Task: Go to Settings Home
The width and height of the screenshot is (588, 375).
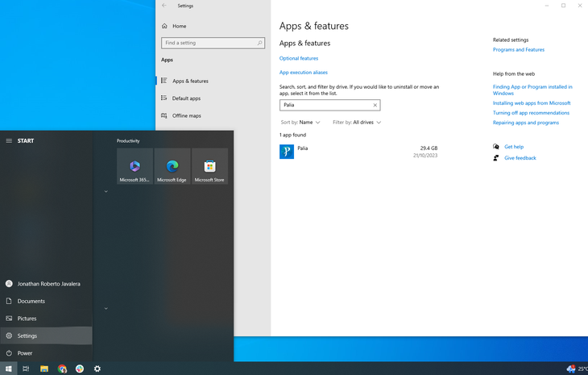Action: click(x=180, y=26)
